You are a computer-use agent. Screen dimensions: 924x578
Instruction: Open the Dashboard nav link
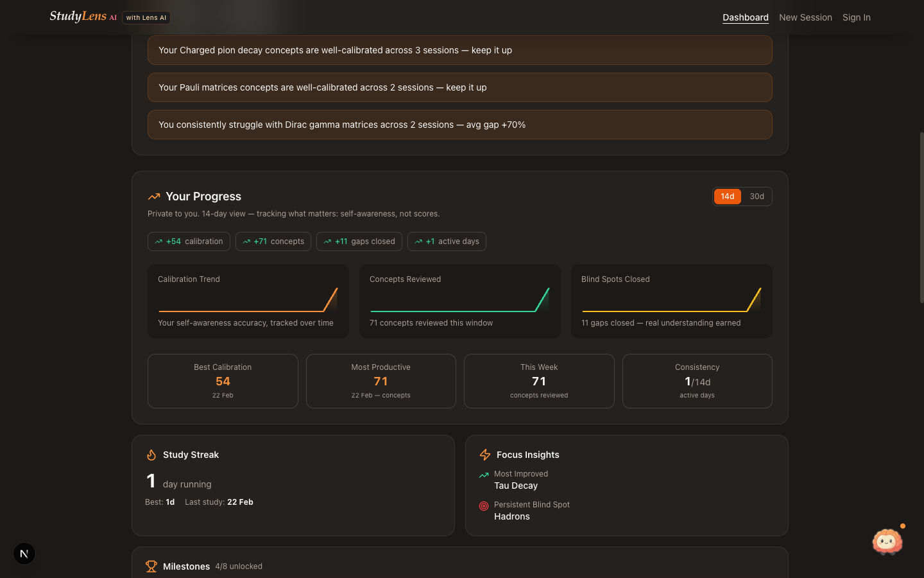coord(746,17)
